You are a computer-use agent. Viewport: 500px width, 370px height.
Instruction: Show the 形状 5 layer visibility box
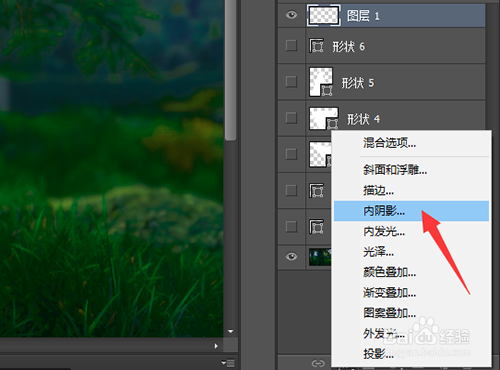[x=292, y=81]
